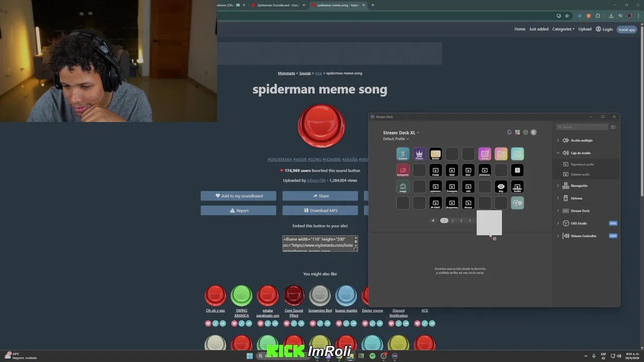Open Stream Deck settings gear
The image size is (644, 362).
point(525,132)
